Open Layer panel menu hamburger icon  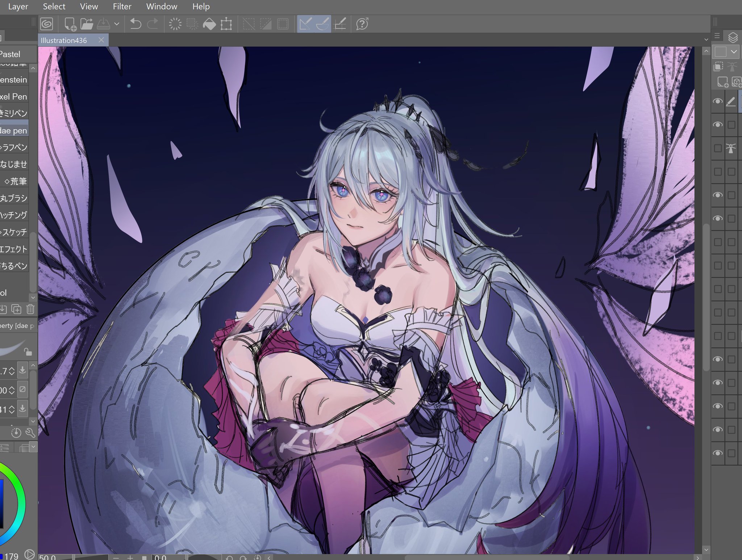717,36
